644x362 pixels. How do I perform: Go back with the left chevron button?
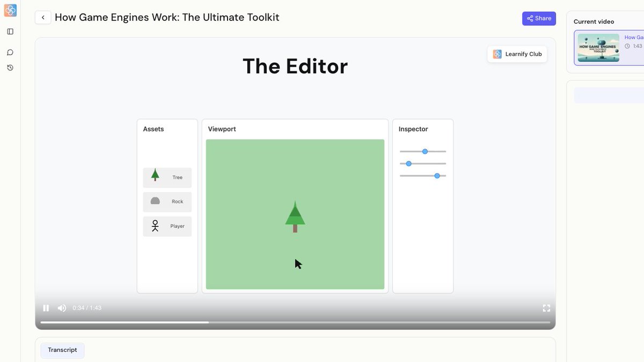click(x=43, y=18)
